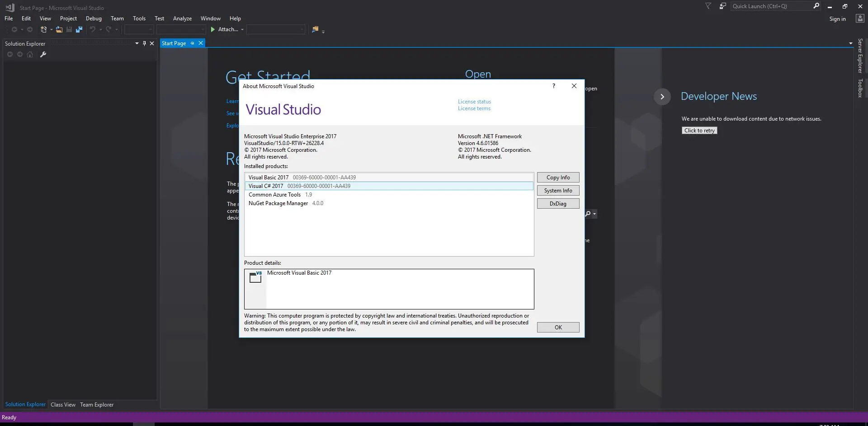Open the Solution Explorer window position dropdown
Viewport: 868px width, 426px height.
(137, 43)
